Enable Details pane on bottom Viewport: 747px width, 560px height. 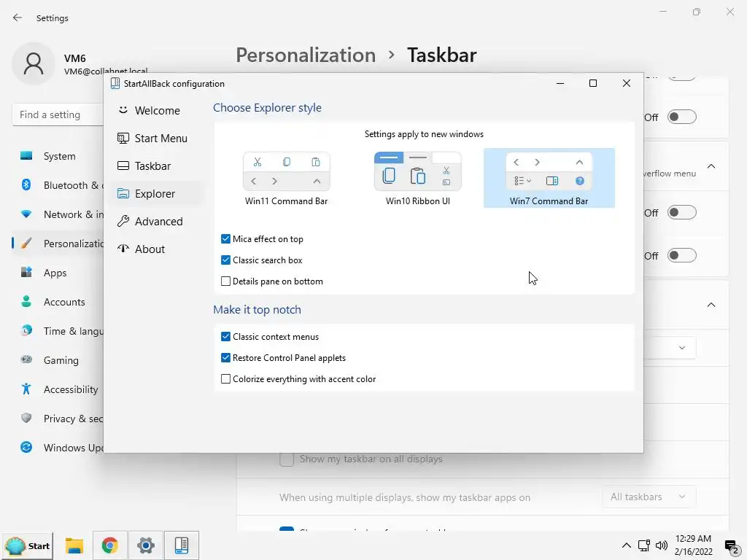coord(226,281)
